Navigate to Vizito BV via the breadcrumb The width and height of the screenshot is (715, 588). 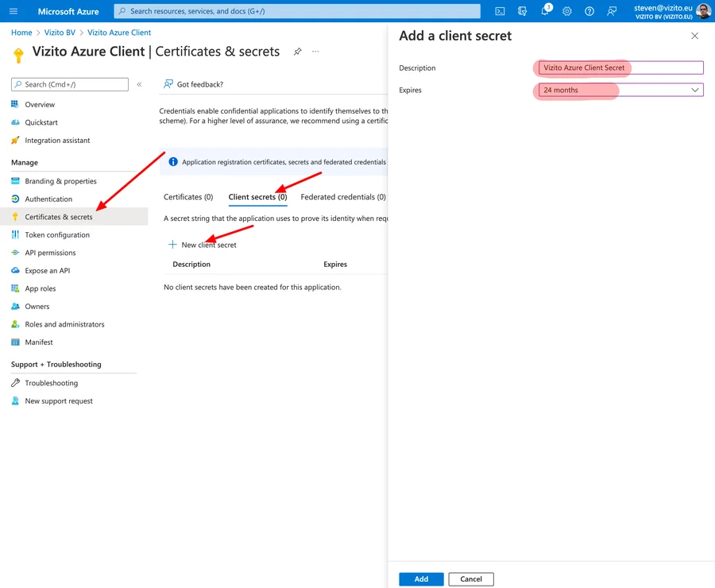tap(60, 33)
